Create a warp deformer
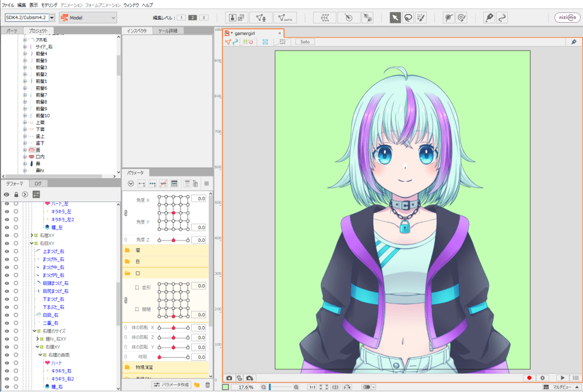Screen dimensions: 583x392 325,17
